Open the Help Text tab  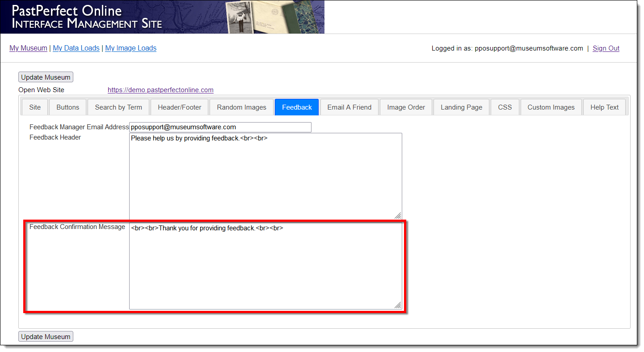604,107
